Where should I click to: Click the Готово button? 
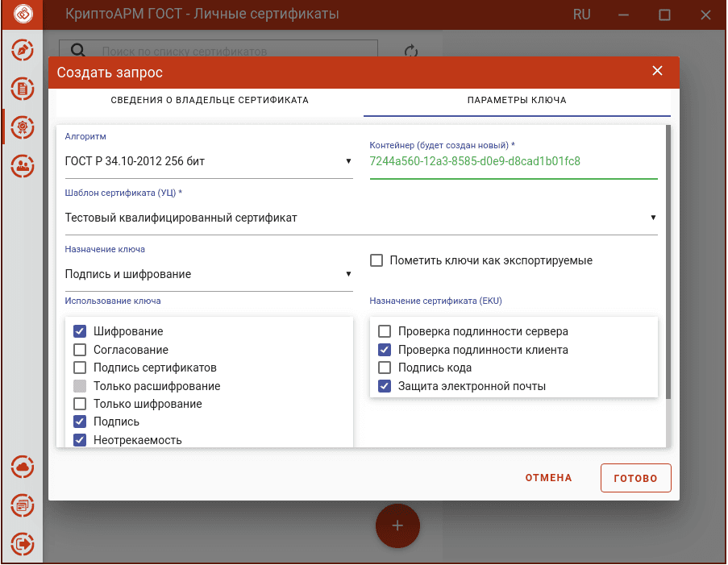[x=635, y=478]
